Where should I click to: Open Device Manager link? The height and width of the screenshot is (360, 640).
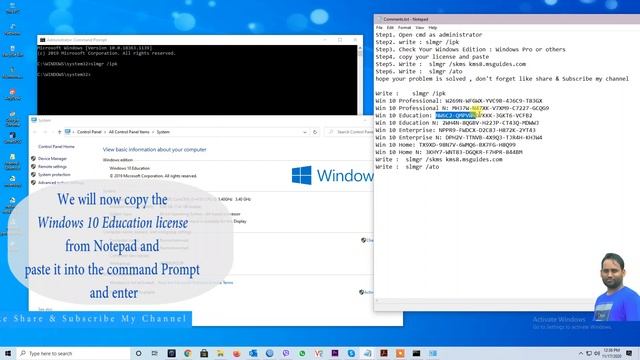coord(52,158)
